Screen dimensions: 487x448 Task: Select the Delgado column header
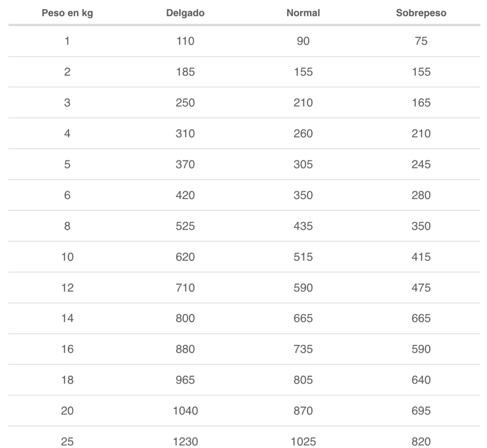point(185,13)
